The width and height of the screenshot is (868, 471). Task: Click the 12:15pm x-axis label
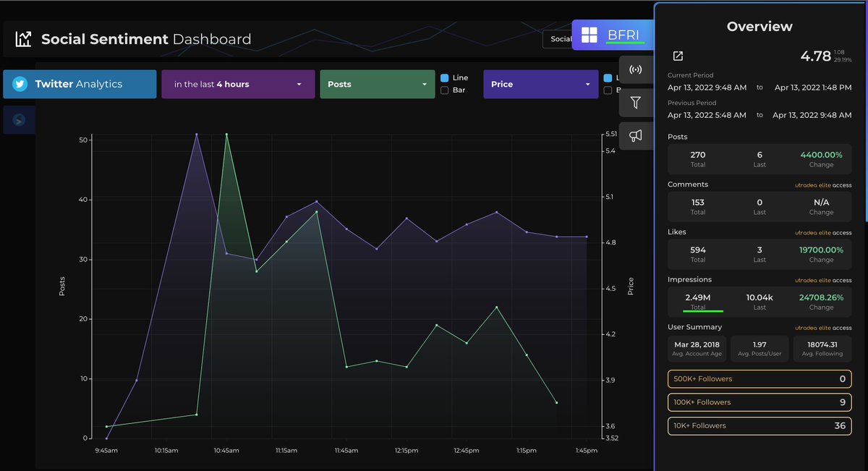point(407,450)
